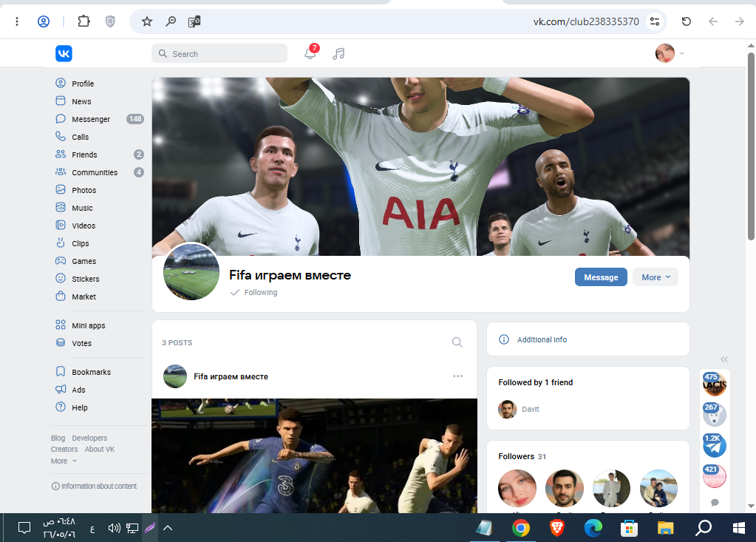Click the Stickers smiley icon

(x=61, y=278)
